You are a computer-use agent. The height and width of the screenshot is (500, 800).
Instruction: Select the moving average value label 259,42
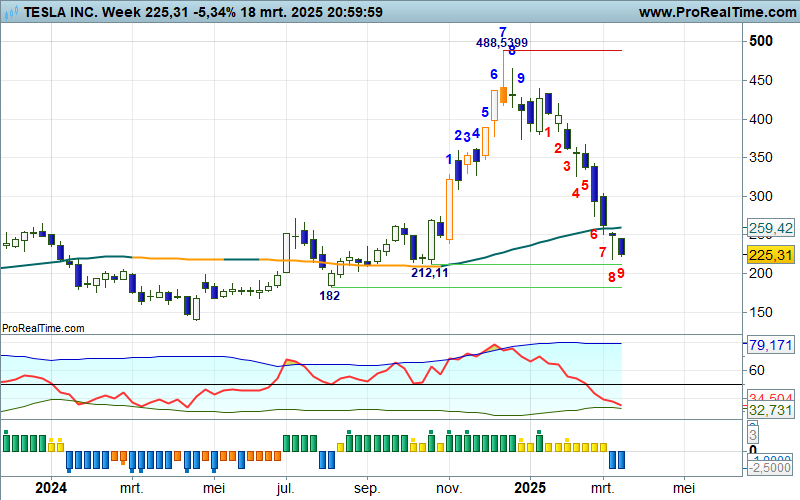pyautogui.click(x=770, y=228)
